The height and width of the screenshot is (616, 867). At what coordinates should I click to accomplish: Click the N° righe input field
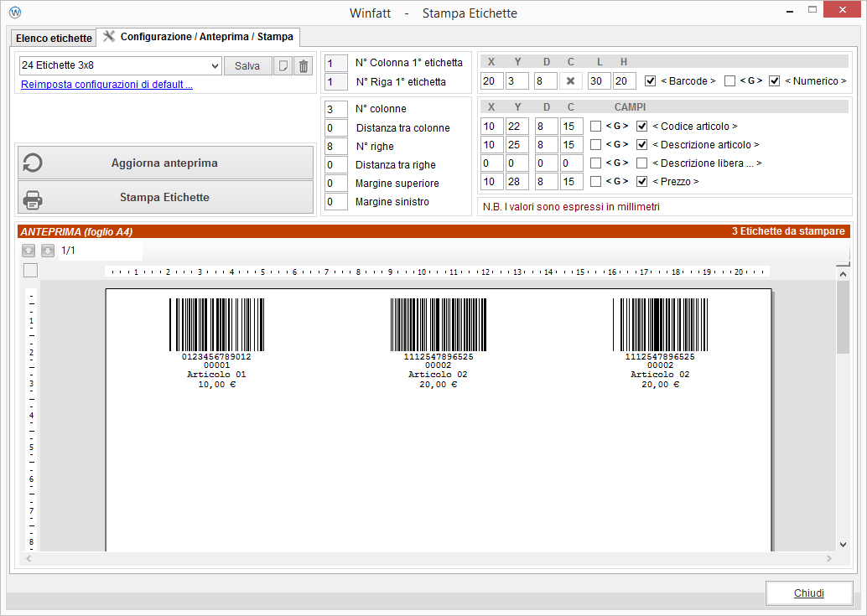point(335,147)
